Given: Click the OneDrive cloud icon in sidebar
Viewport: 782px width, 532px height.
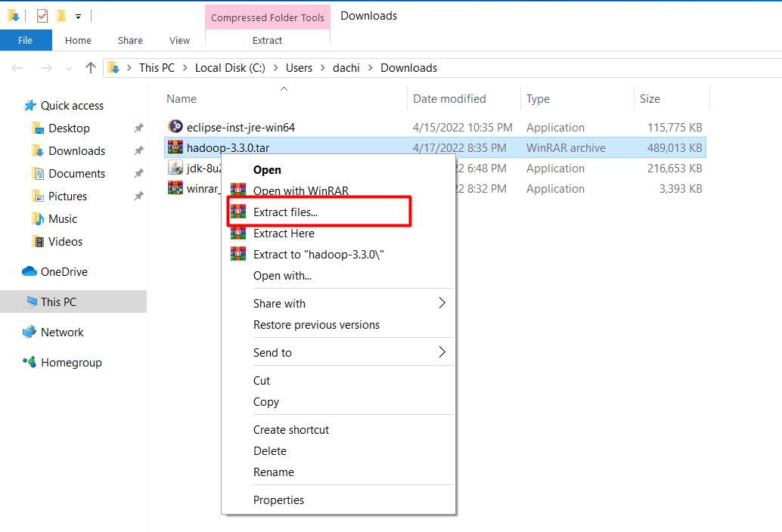Looking at the screenshot, I should [x=29, y=271].
